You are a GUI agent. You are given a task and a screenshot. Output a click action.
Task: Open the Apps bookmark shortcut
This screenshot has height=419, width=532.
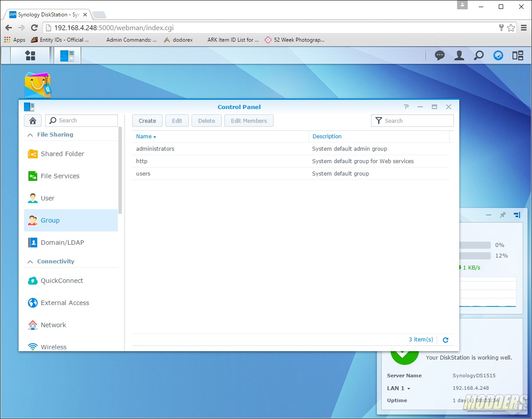point(15,39)
